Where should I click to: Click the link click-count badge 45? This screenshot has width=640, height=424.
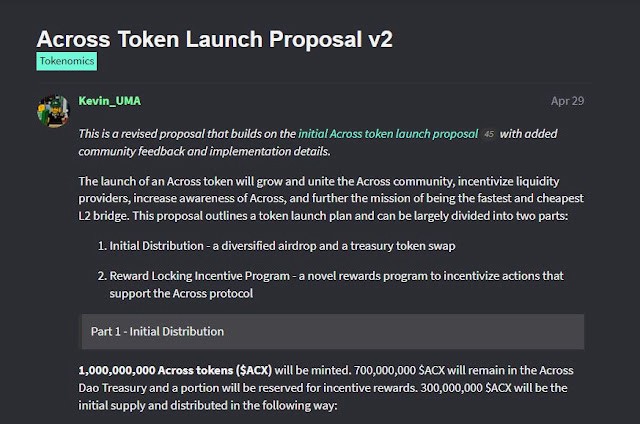point(489,133)
